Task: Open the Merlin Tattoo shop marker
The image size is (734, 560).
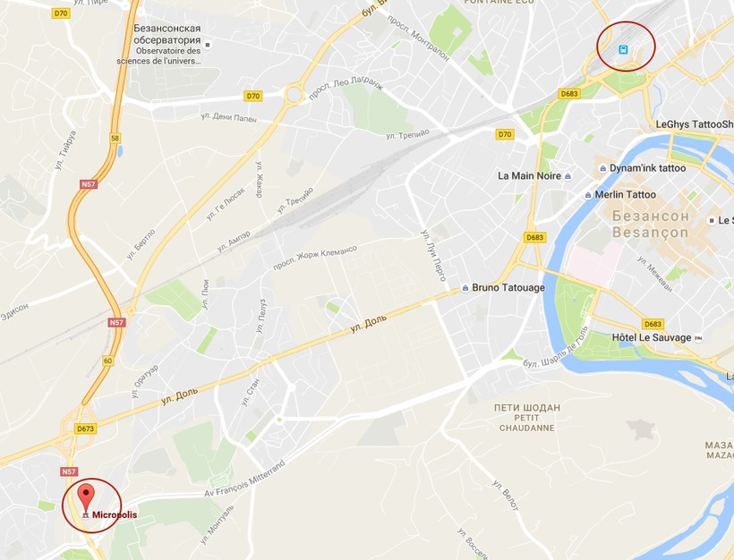Action: [588, 195]
